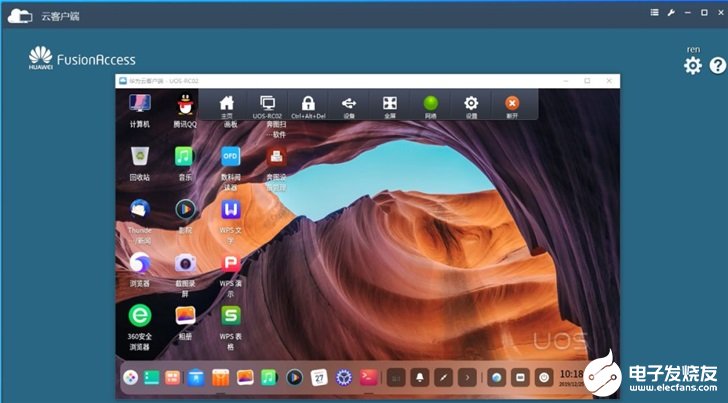Click the show desktop icon in the dock

click(520, 377)
